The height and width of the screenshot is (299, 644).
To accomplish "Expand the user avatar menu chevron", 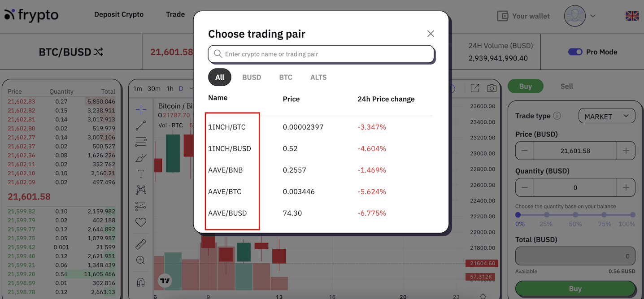I will [x=593, y=16].
